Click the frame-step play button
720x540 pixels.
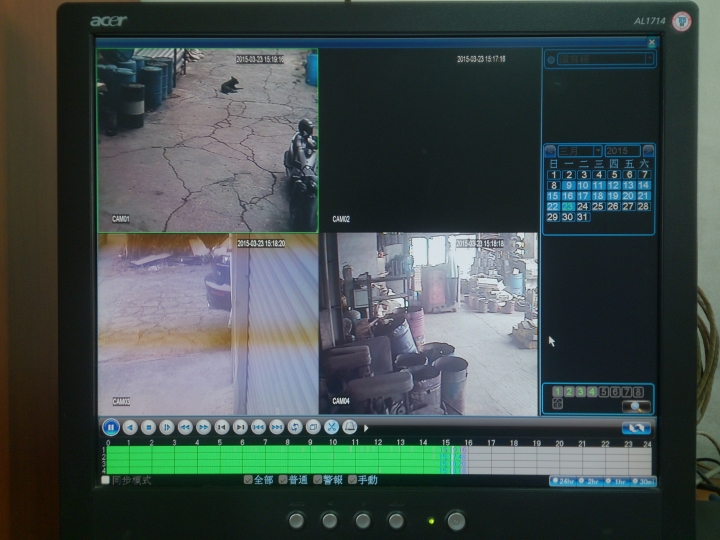(167, 428)
